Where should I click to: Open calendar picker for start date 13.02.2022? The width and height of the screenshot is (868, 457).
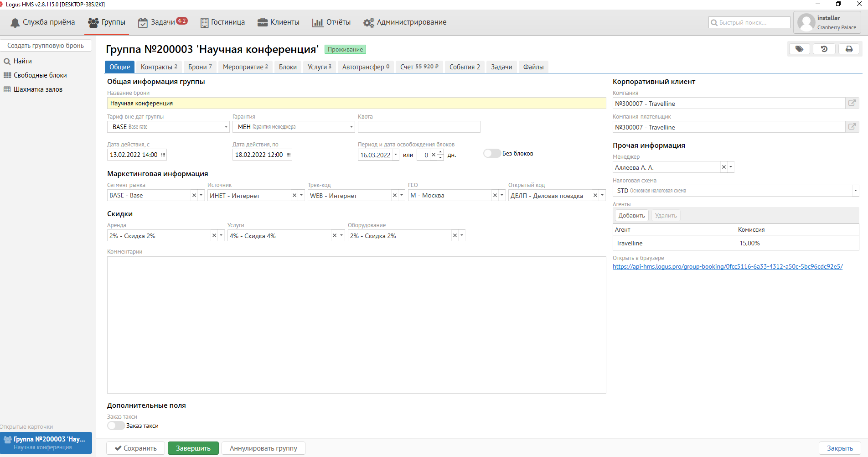(163, 155)
